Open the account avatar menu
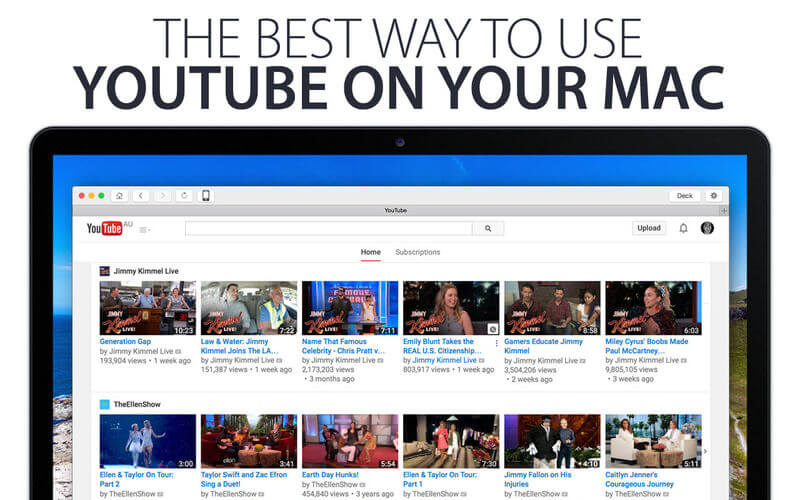Screen dimensions: 800x500 (707, 228)
